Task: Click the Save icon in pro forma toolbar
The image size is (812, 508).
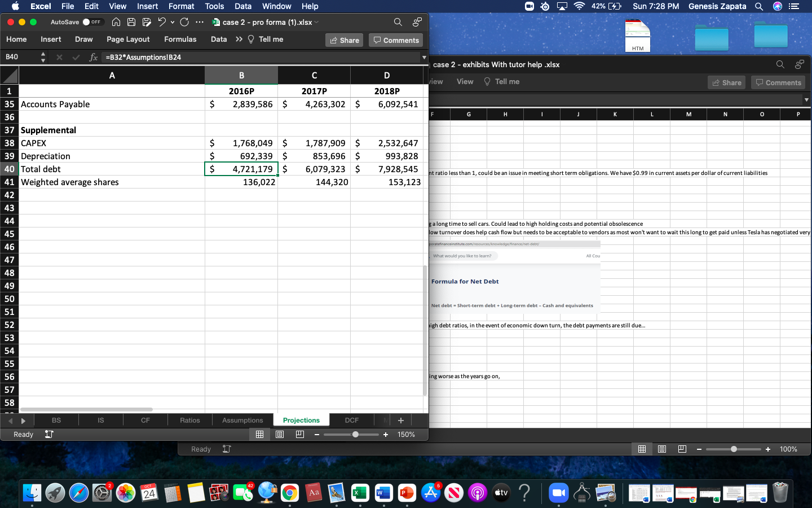Action: [x=131, y=22]
